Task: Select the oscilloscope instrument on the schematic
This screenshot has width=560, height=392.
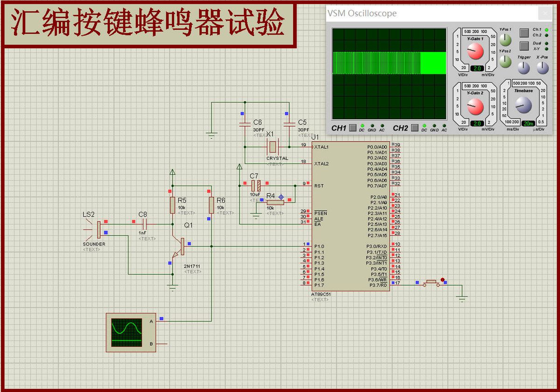Action: [131, 332]
